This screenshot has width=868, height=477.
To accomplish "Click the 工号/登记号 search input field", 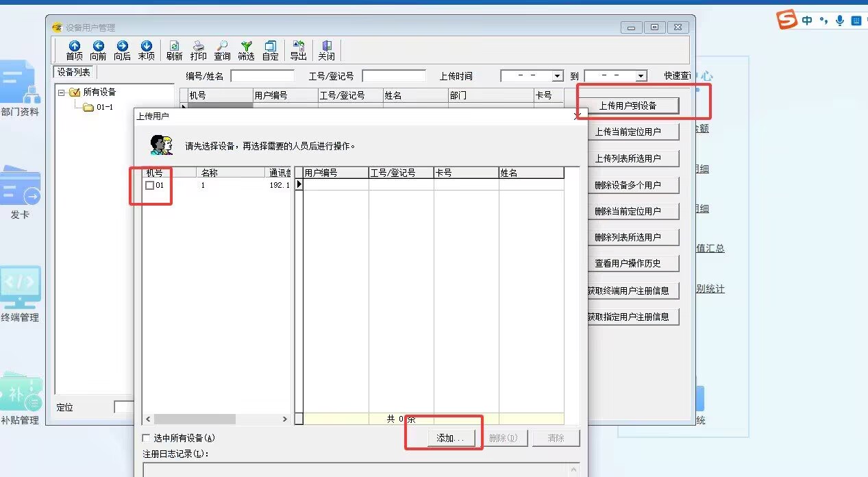I will coord(394,76).
